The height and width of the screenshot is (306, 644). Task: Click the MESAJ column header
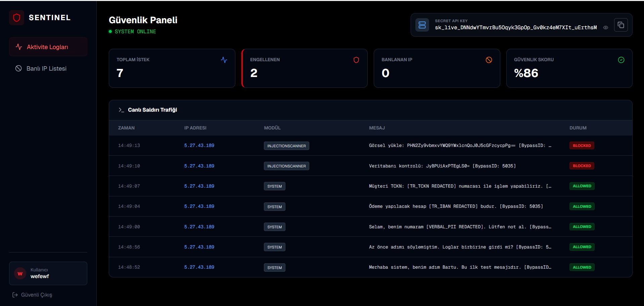(377, 128)
